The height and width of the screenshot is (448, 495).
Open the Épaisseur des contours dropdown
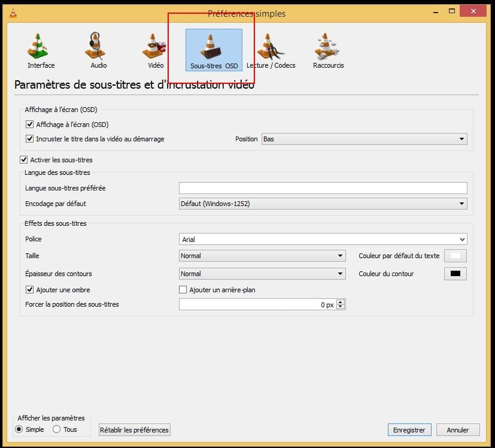point(262,274)
